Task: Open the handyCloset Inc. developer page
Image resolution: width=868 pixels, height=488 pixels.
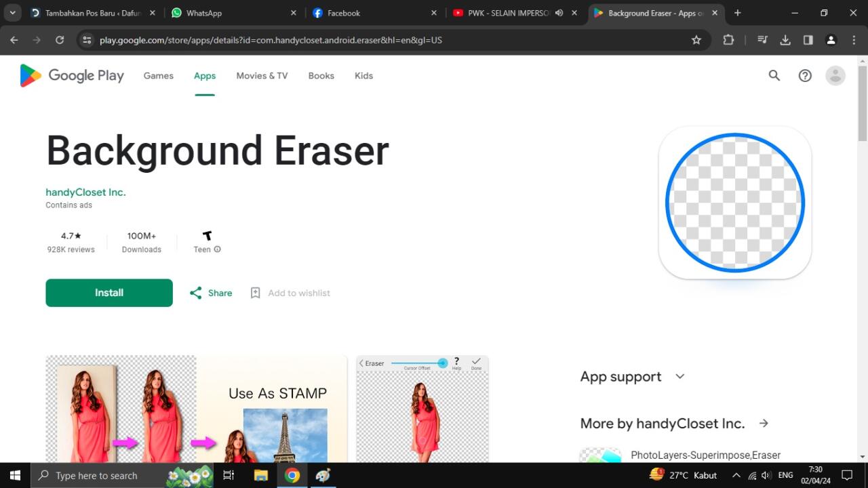Action: (x=85, y=192)
